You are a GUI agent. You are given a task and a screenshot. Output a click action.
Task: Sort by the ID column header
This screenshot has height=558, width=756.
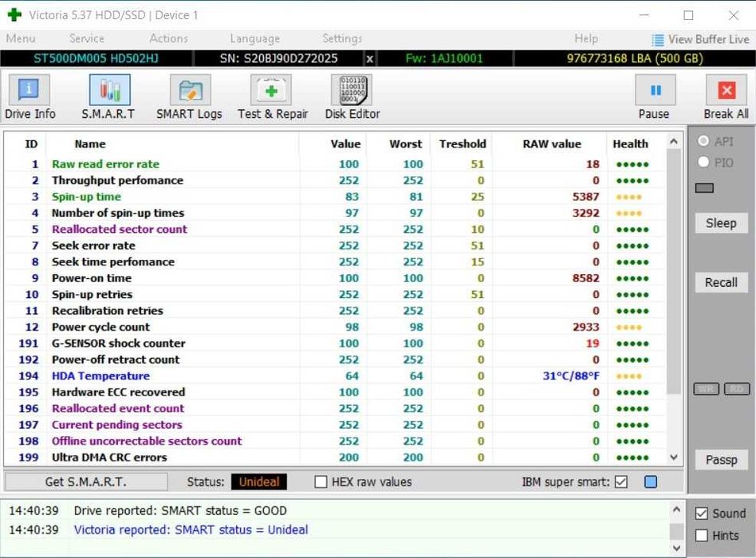[x=31, y=144]
